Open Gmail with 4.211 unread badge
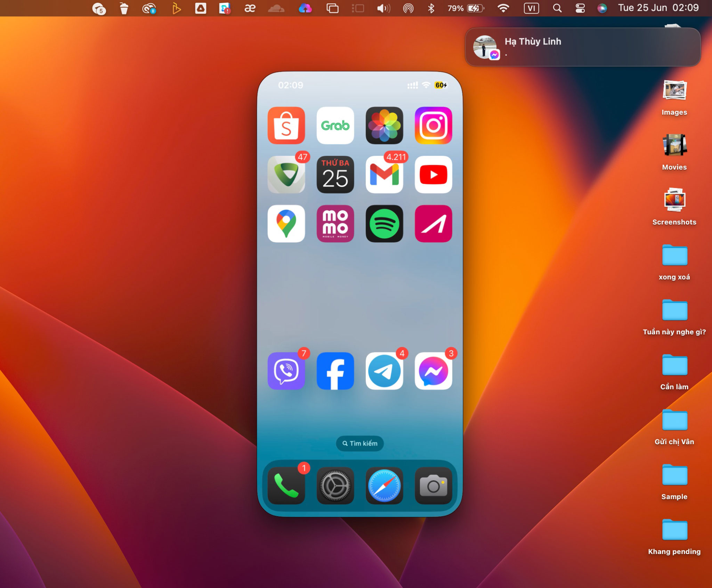 384,175
